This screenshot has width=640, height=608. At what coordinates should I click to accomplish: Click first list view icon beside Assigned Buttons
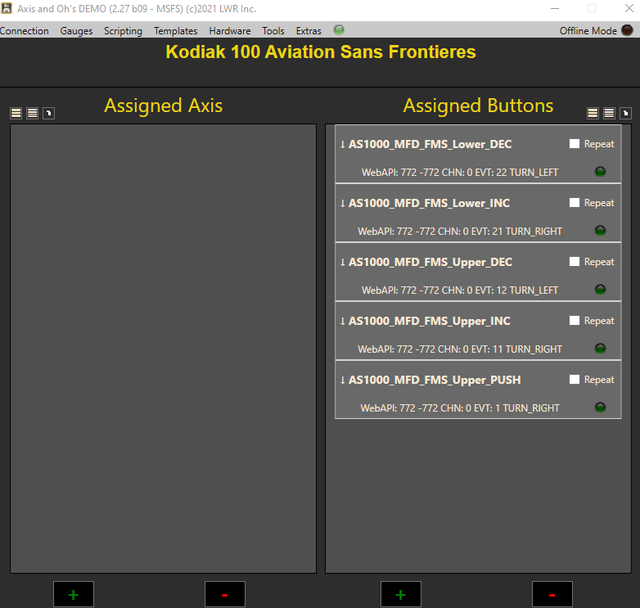[x=593, y=113]
